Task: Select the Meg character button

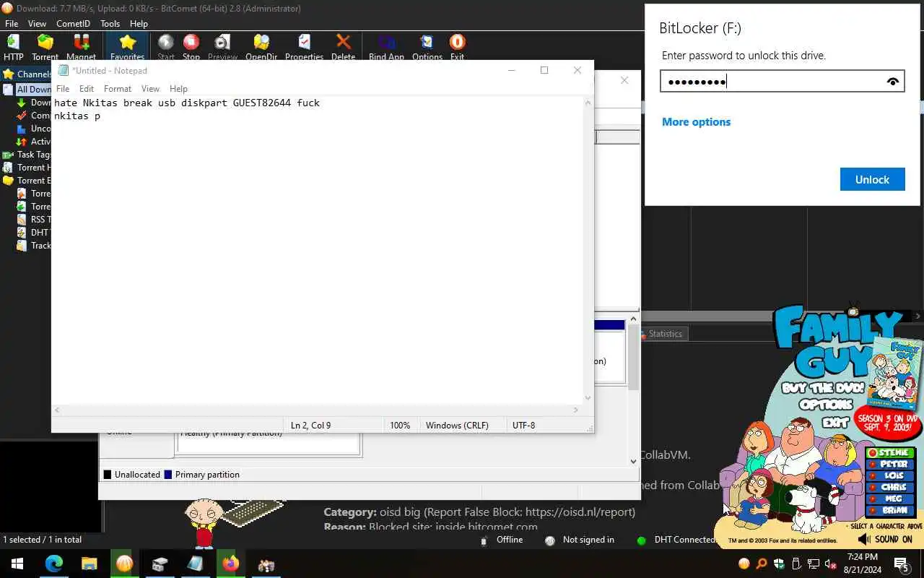Action: click(x=890, y=499)
